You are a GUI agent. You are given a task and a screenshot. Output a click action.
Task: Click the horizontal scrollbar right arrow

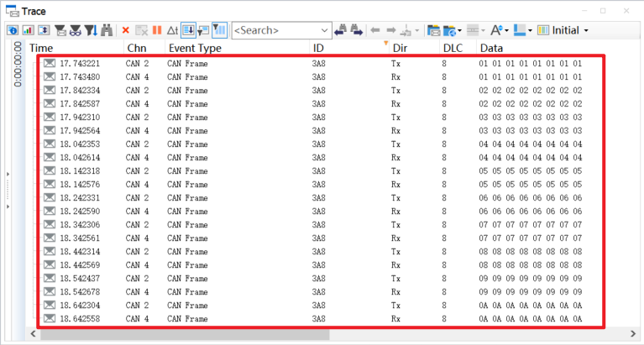(x=633, y=334)
